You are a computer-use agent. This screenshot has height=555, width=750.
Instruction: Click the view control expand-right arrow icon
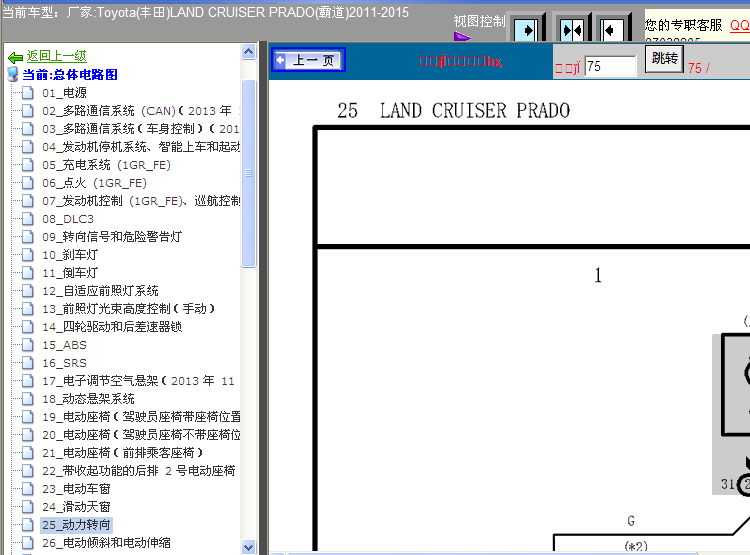click(526, 31)
